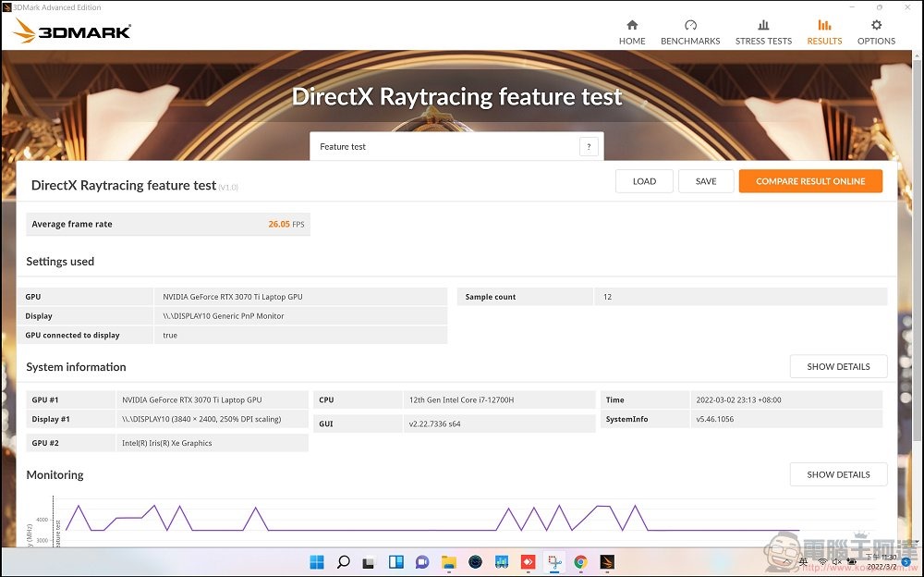Open the Stress Tests tab
Image resolution: width=924 pixels, height=577 pixels.
763,31
